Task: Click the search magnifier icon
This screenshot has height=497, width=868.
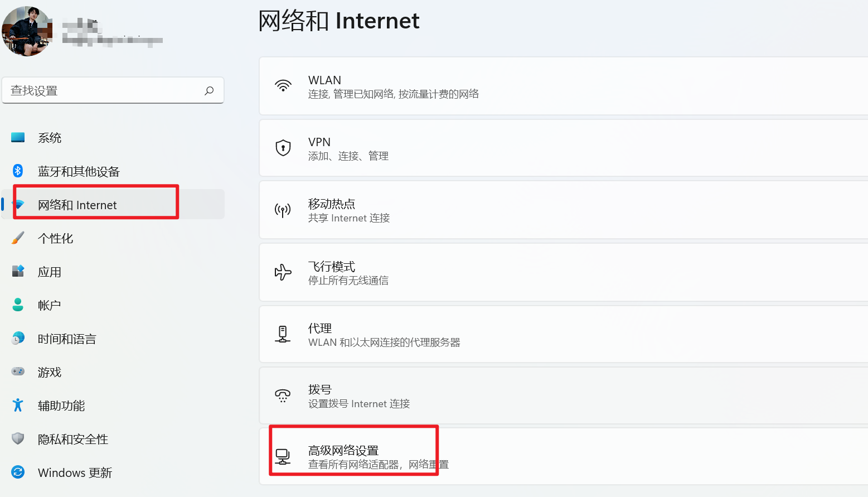Action: click(209, 90)
